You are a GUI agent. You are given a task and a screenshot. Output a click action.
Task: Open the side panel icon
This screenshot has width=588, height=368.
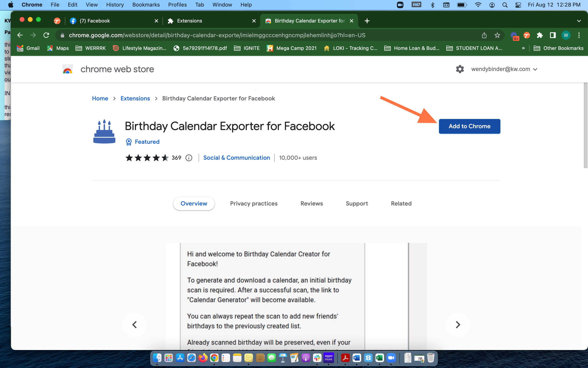(553, 35)
